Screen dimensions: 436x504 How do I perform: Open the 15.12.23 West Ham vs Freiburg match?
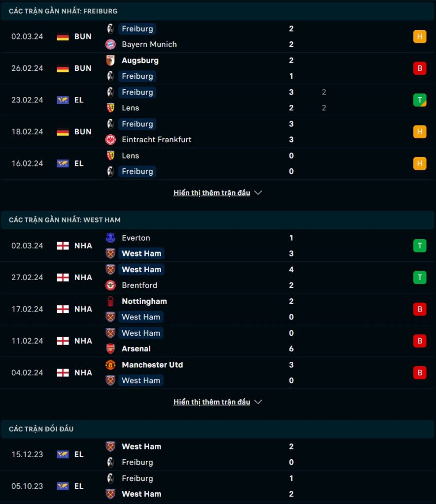pos(218,454)
